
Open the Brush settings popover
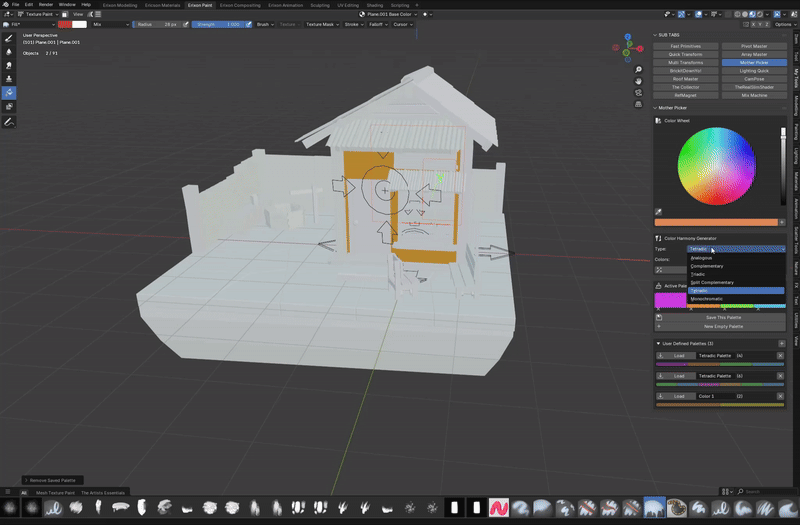[265, 24]
